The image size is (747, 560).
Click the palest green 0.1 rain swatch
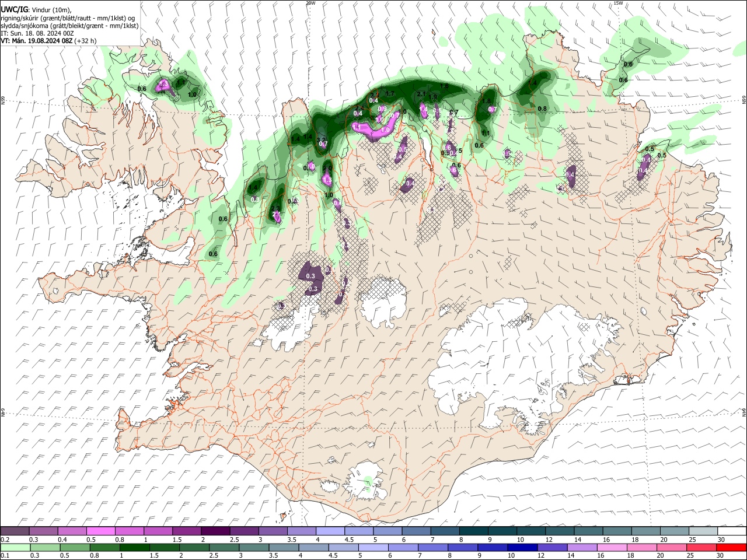click(x=15, y=548)
